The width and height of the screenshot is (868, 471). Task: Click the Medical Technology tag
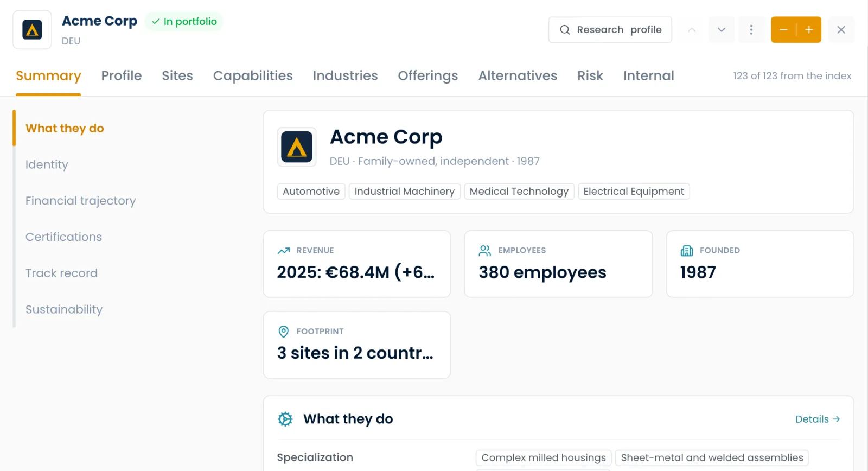(519, 192)
